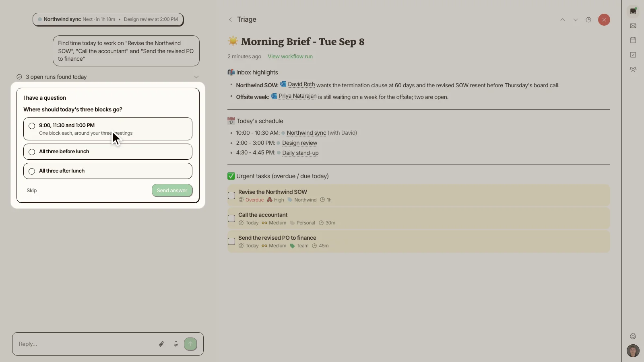Start voice input with microphone icon
Image resolution: width=644 pixels, height=362 pixels.
(x=176, y=344)
